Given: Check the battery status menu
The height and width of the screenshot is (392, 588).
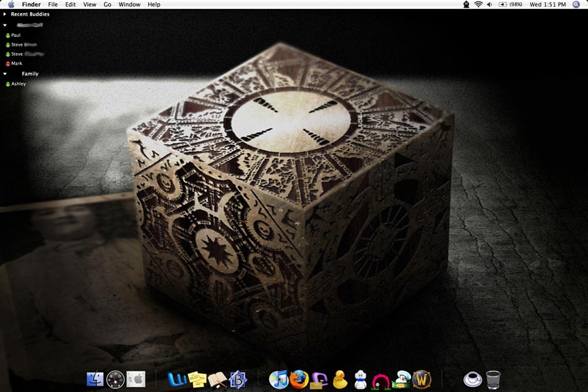Looking at the screenshot, I should tap(510, 5).
